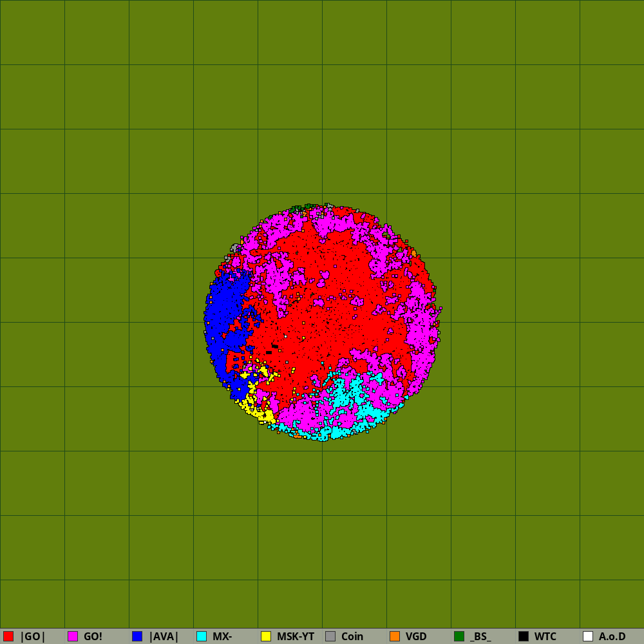Viewport: 644px width, 644px height.
Task: Select the |GO| clan label
Action: pyautogui.click(x=32, y=637)
